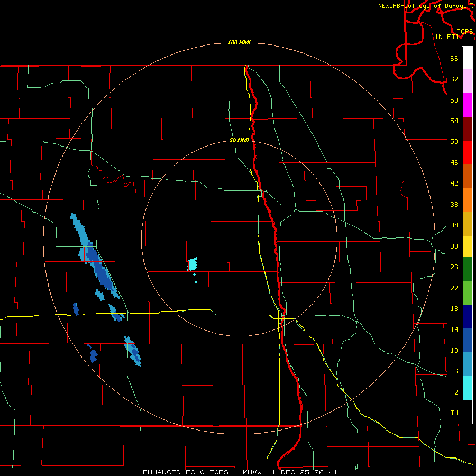Click the yellow legend swatch
The width and height of the screenshot is (476, 476).
(x=467, y=246)
